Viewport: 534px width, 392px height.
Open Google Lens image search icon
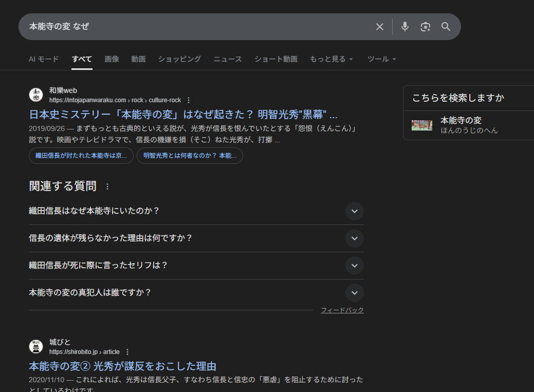pyautogui.click(x=425, y=27)
